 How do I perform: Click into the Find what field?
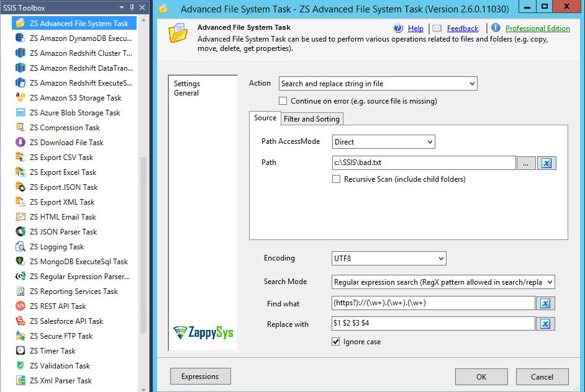pos(433,303)
